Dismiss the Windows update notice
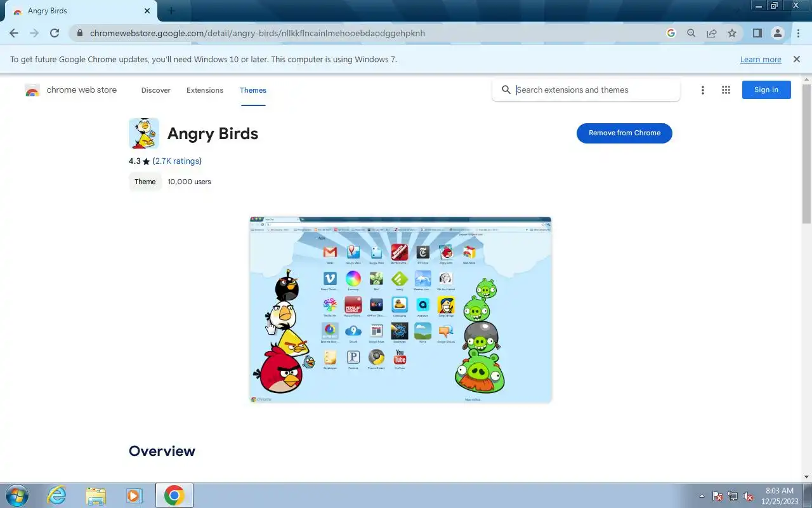Viewport: 812px width, 508px height. click(796, 59)
